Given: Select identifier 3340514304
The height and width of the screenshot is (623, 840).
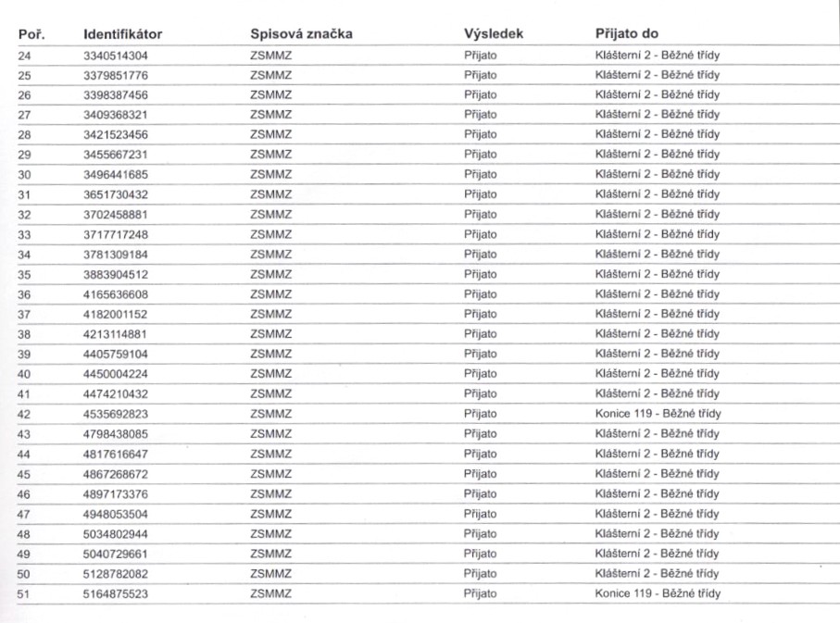Looking at the screenshot, I should click(x=116, y=56).
